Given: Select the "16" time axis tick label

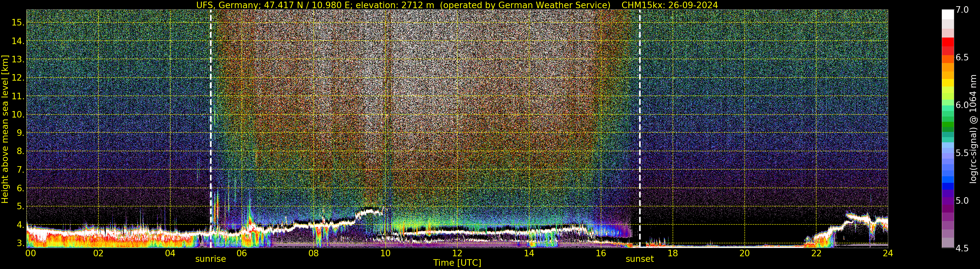Looking at the screenshot, I should [601, 253].
